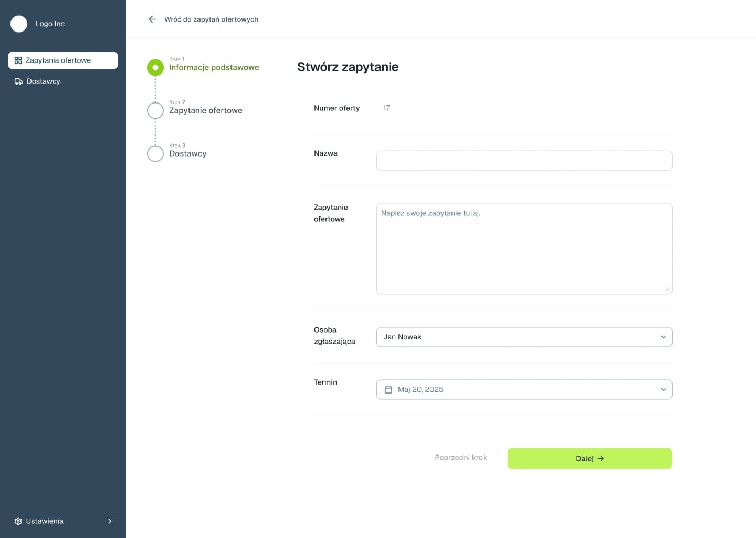Click the arrow icon on Dalej button
The height and width of the screenshot is (538, 756).
(601, 459)
